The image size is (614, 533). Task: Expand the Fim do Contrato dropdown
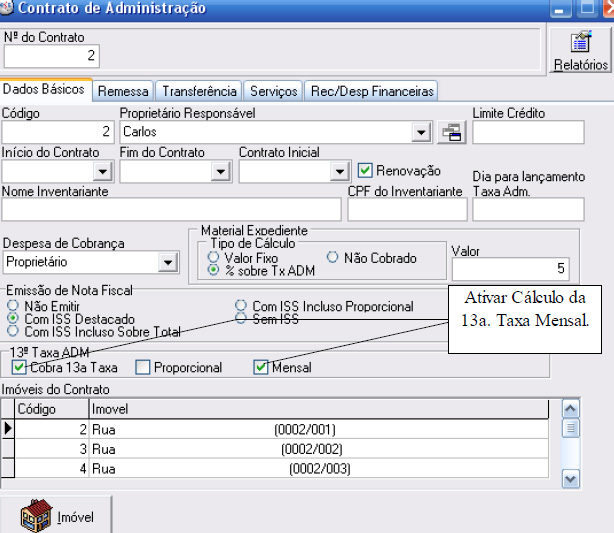(x=220, y=172)
